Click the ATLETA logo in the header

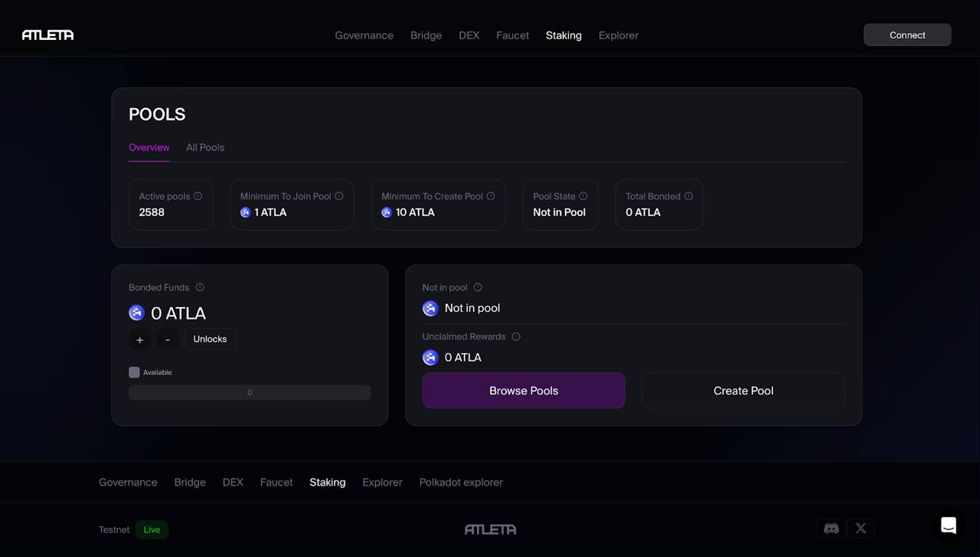point(47,34)
